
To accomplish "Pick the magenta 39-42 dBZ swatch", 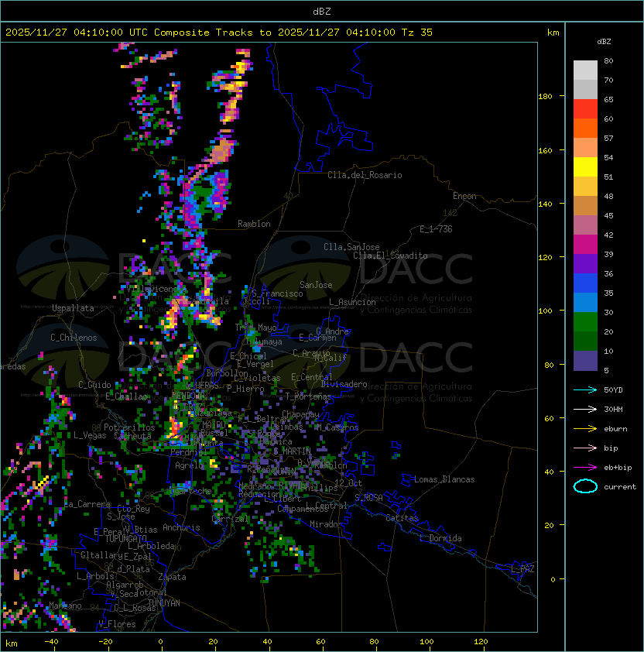I will pos(585,245).
